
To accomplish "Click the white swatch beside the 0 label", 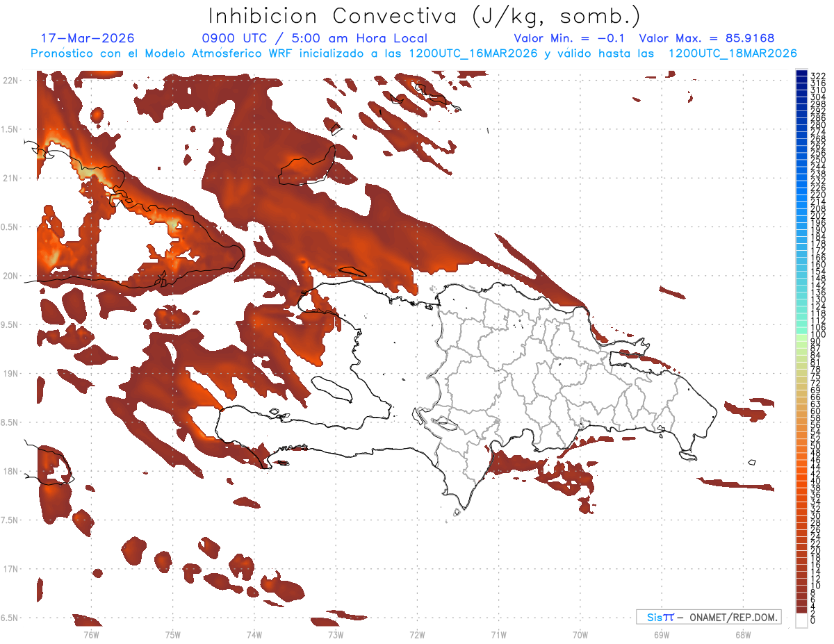I will [x=802, y=620].
